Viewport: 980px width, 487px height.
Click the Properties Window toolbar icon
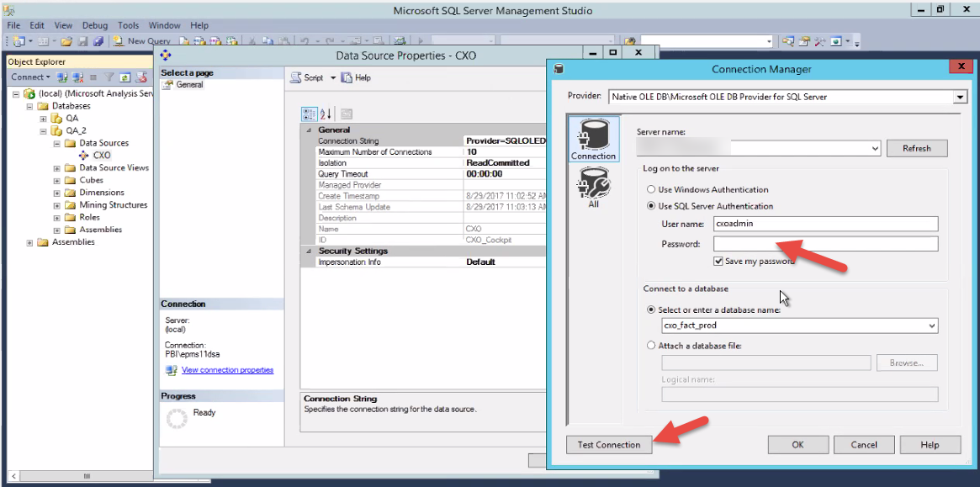tap(804, 41)
